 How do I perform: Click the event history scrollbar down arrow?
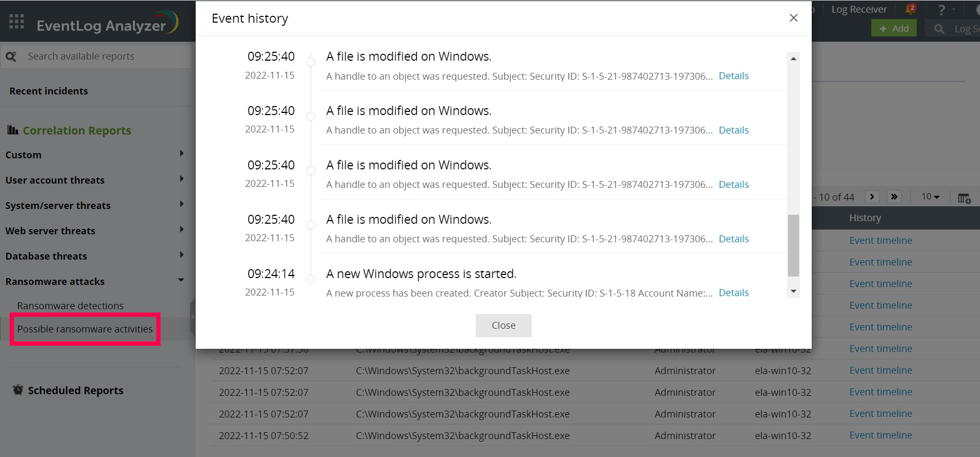point(793,291)
